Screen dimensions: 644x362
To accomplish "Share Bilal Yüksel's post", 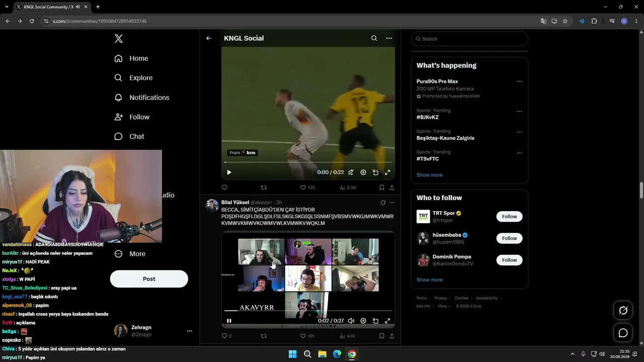I will point(392,336).
